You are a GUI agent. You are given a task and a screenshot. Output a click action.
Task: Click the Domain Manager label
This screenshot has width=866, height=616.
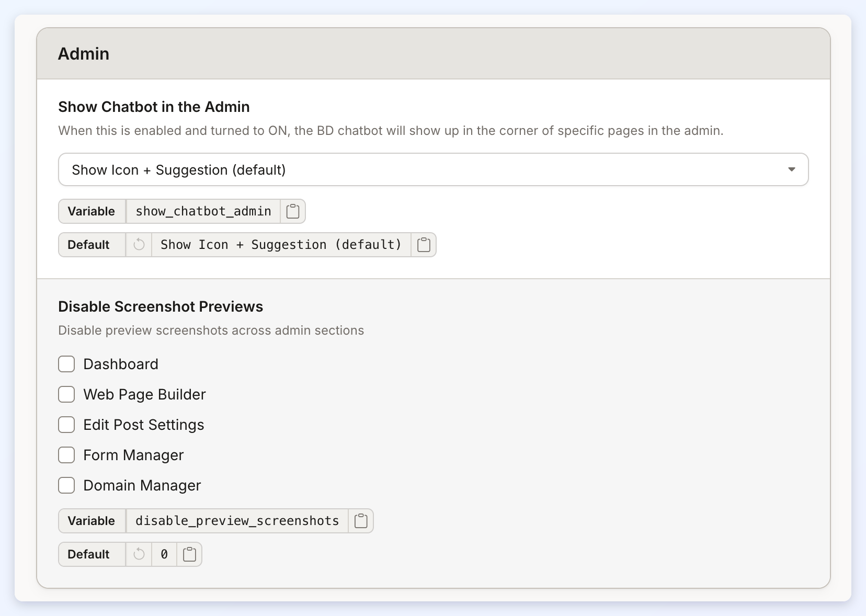point(142,485)
